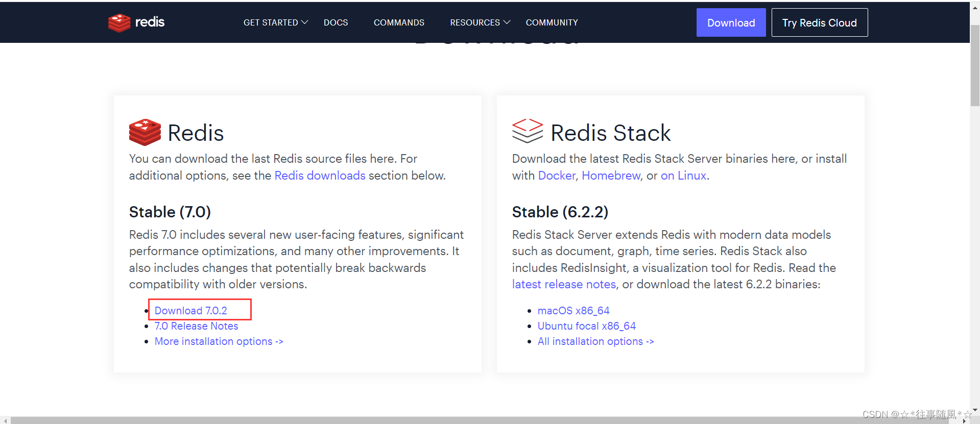Open the latest release notes link
This screenshot has height=424, width=980.
pos(564,284)
